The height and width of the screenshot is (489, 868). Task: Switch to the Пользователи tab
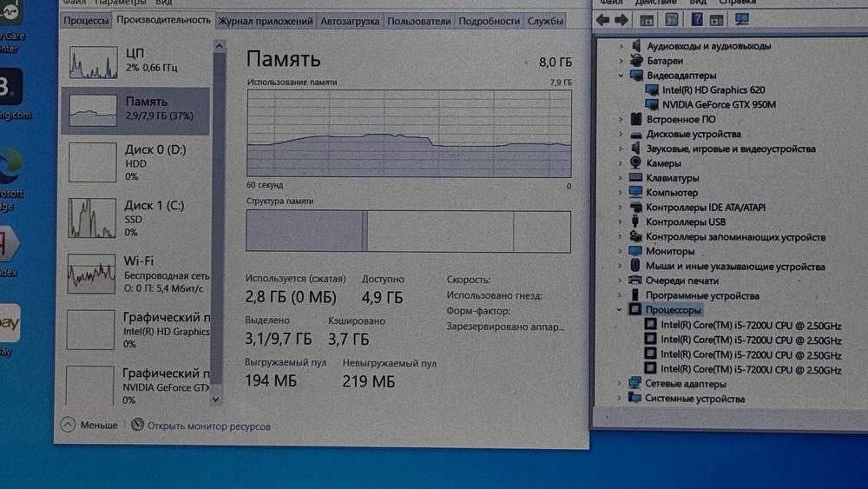click(x=418, y=21)
